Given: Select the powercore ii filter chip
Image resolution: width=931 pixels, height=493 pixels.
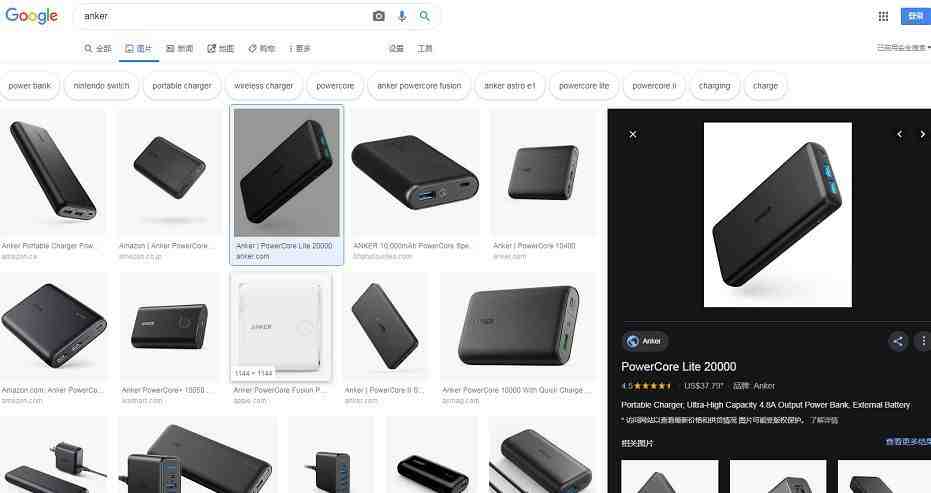Looking at the screenshot, I should click(654, 86).
